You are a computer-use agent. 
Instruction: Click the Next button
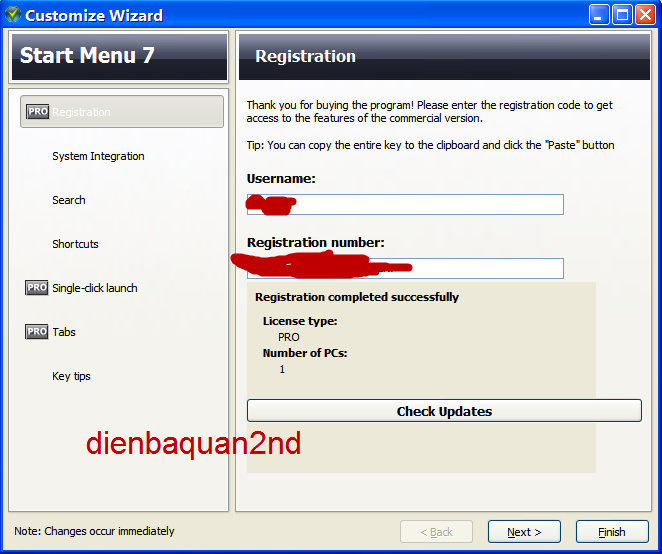(x=524, y=532)
